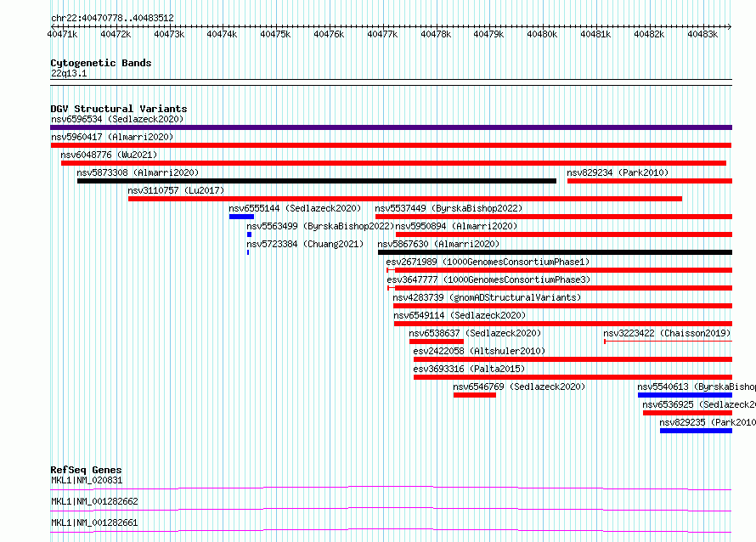This screenshot has width=756, height=542.
Task: Click the red bar of nsv829234
Action: pos(650,181)
